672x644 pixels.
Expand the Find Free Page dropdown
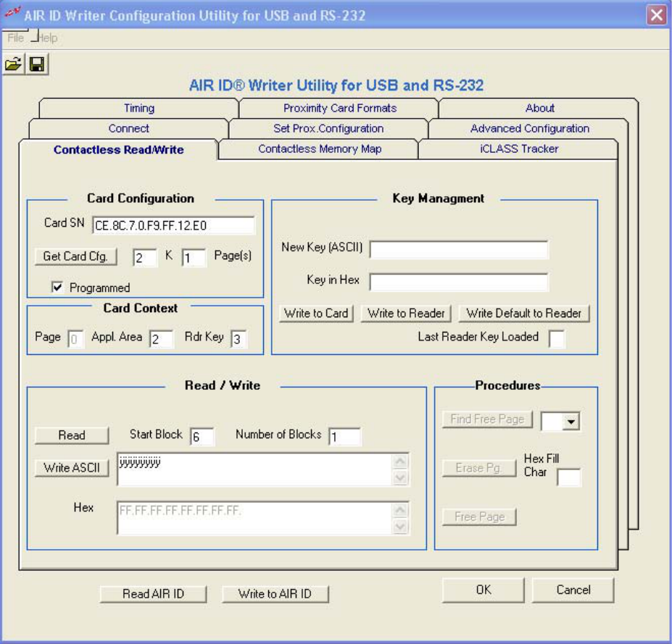(571, 422)
